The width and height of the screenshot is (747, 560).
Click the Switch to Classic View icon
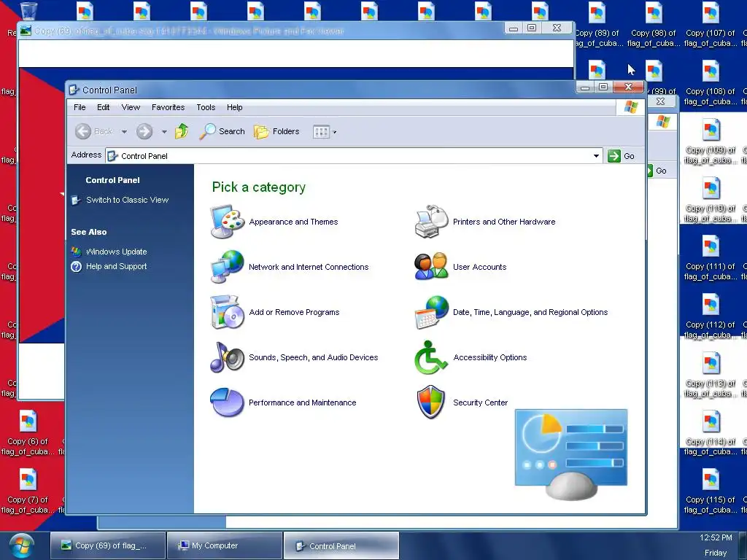click(76, 200)
